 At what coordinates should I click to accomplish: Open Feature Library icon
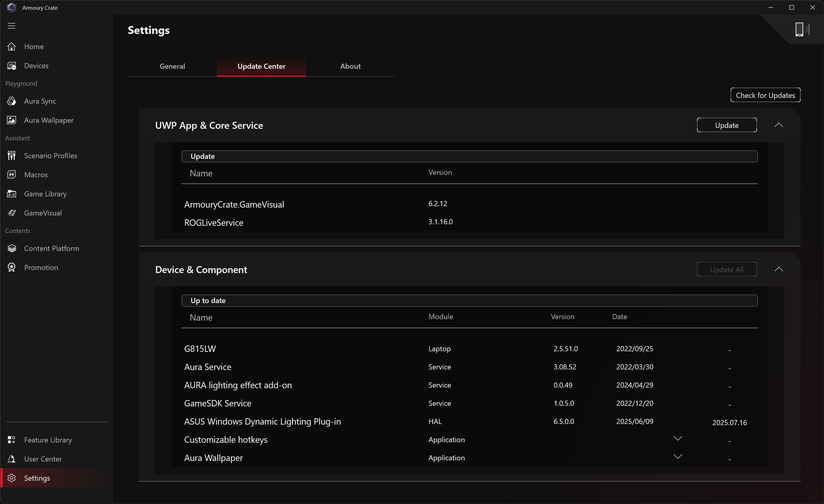pyautogui.click(x=12, y=440)
